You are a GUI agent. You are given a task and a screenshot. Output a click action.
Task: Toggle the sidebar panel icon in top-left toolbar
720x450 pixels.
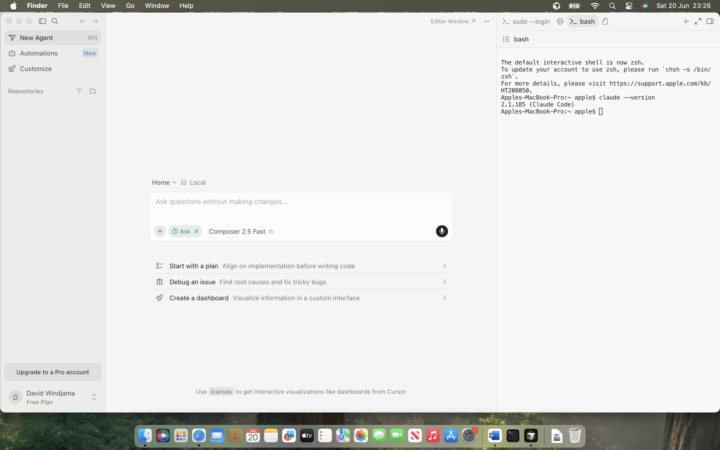(42, 21)
